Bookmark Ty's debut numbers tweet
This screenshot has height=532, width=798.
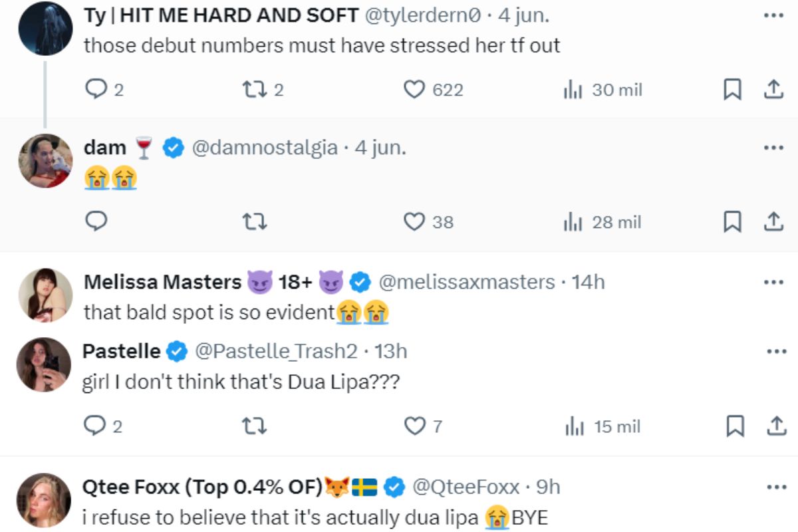732,89
